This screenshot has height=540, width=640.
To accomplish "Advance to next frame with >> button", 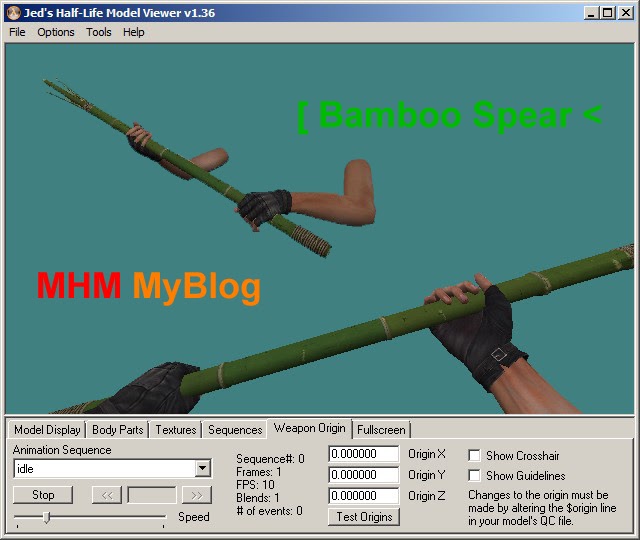I will tap(197, 495).
